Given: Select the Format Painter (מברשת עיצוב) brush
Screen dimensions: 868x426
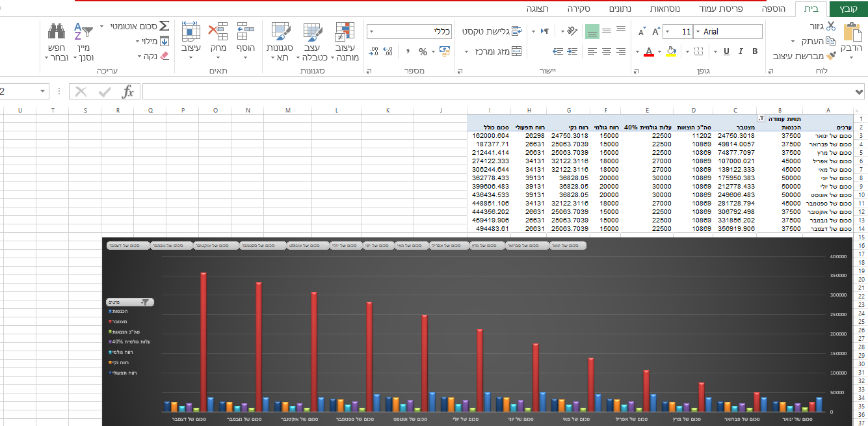Looking at the screenshot, I should pos(832,56).
